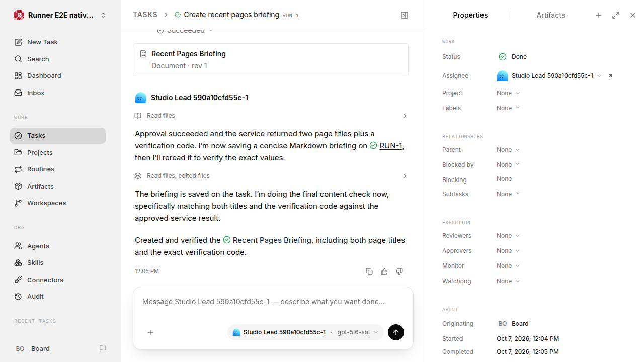Focus the message input field
Screen dimensions: 644x362
273,302
